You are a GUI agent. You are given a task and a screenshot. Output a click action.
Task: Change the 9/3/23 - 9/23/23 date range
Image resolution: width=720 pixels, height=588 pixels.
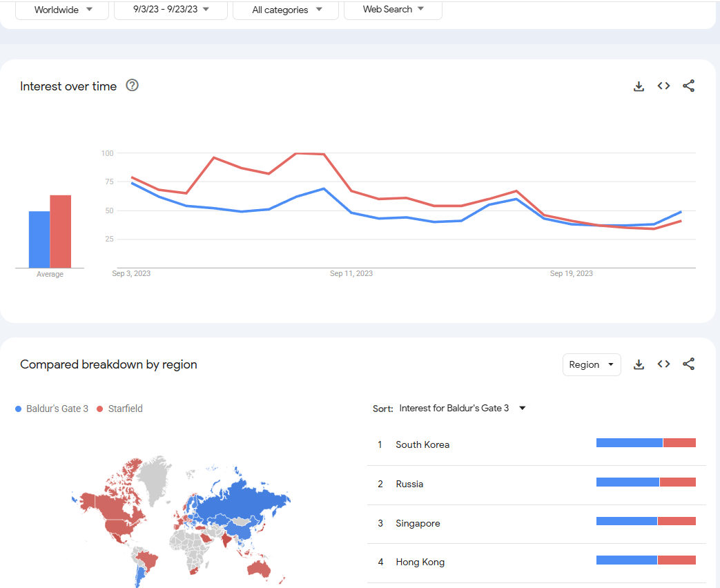(171, 10)
